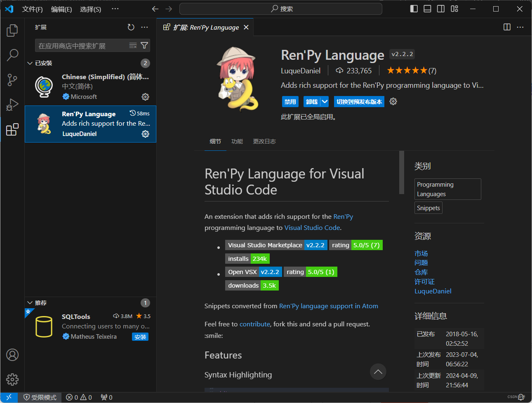Open Ren'Py language support in Atom link

(329, 306)
